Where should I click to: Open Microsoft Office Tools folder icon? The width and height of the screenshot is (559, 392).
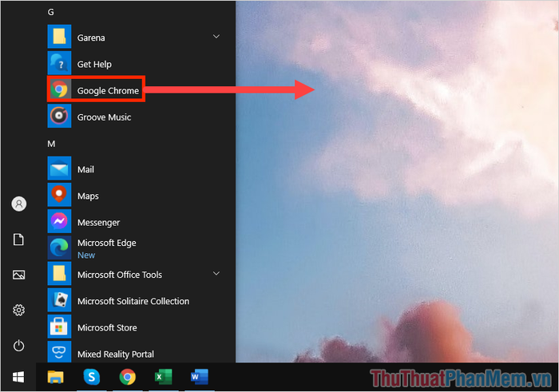59,274
